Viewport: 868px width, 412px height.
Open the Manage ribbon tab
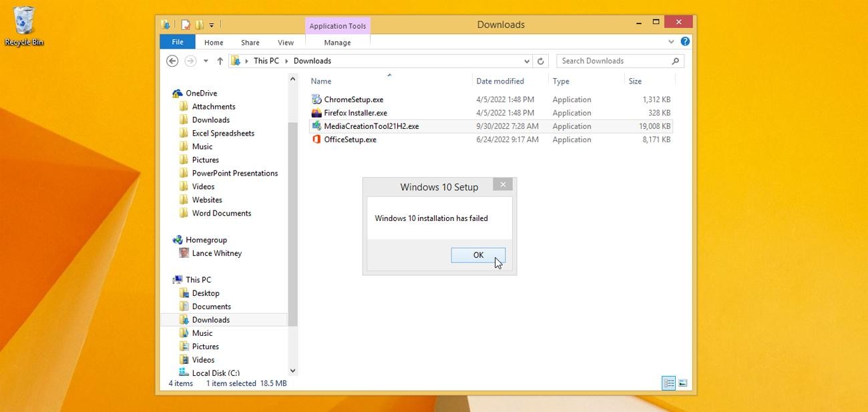337,42
